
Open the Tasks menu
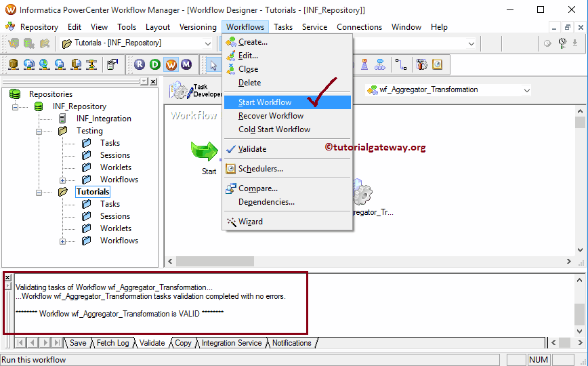click(283, 27)
